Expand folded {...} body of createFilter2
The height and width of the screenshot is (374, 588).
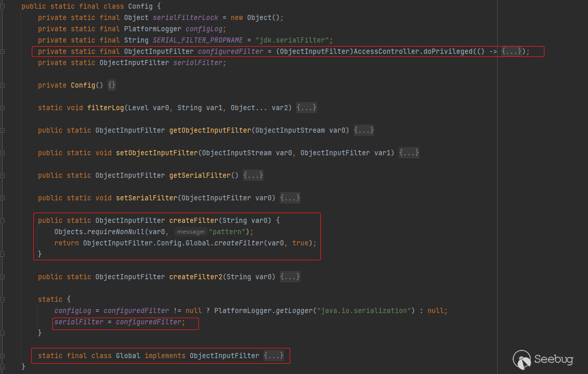(x=290, y=277)
